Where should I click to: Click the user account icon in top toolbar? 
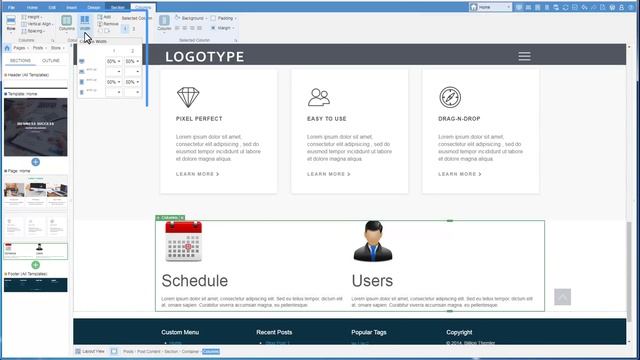tap(622, 7)
